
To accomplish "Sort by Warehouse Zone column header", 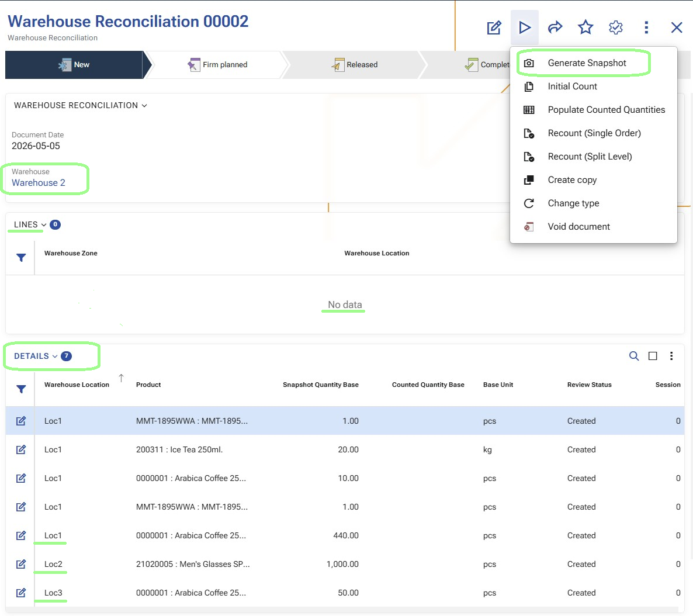I will [71, 254].
